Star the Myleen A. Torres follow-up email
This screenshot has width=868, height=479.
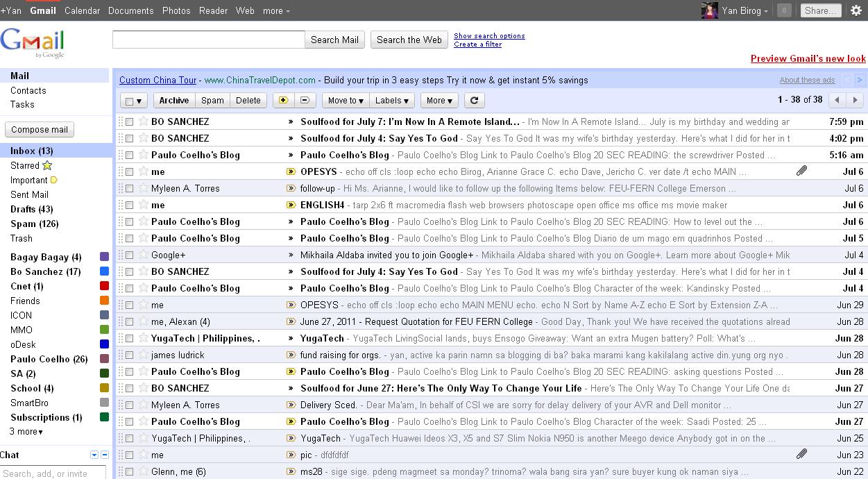click(144, 188)
